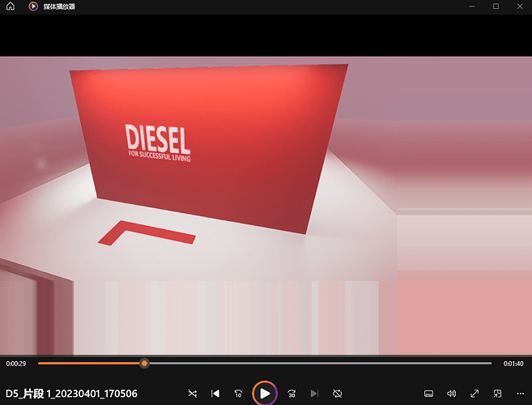Click the elapsed time 0:00:29
The width and height of the screenshot is (532, 405).
pos(16,364)
